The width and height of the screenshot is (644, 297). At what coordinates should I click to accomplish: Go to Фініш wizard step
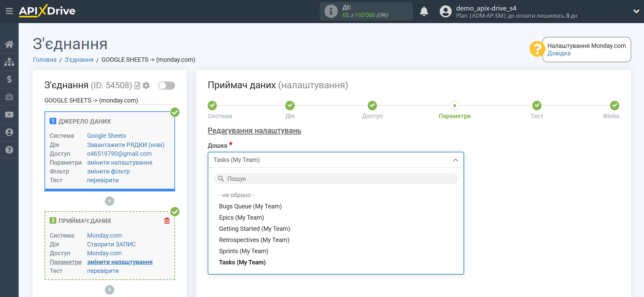[x=615, y=106]
